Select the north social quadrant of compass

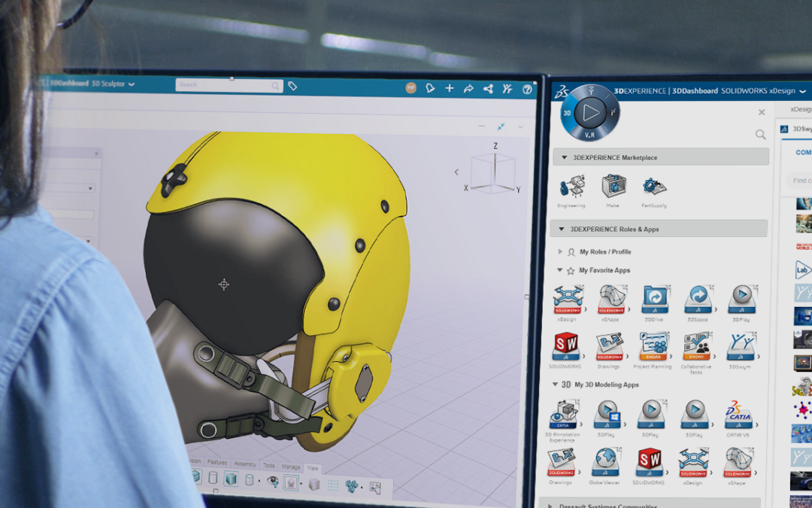[x=591, y=91]
